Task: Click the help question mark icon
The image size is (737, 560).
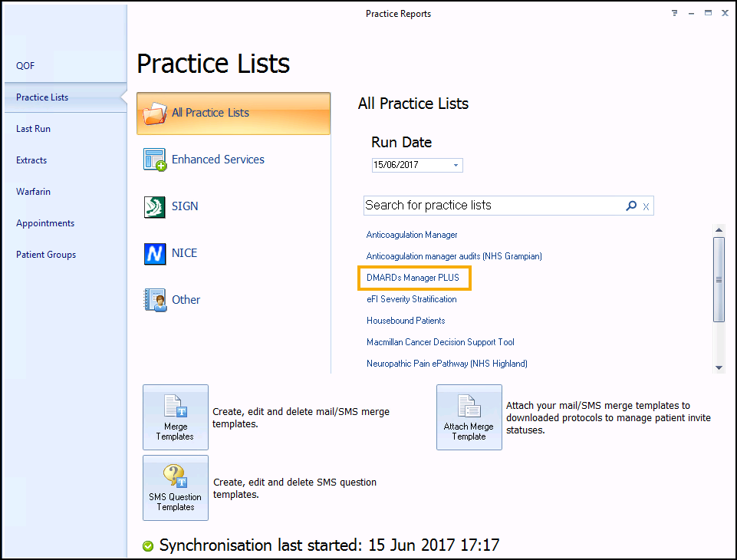Action: 674,14
